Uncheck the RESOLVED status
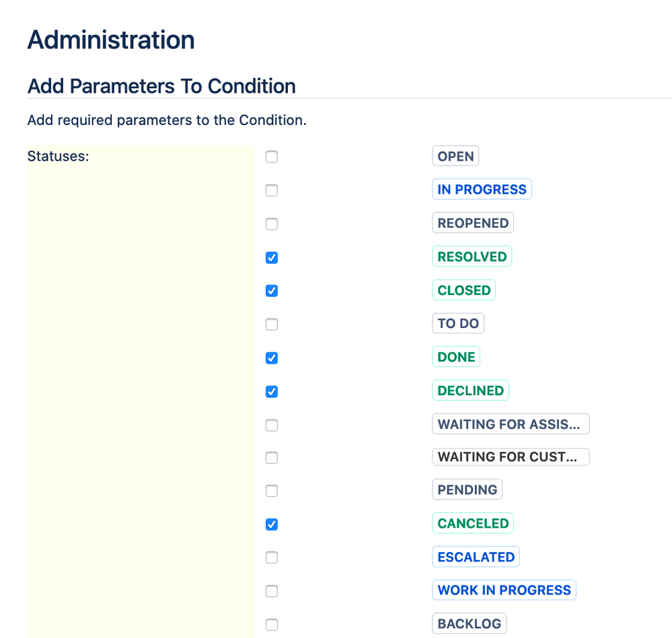The height and width of the screenshot is (638, 672). tap(272, 257)
